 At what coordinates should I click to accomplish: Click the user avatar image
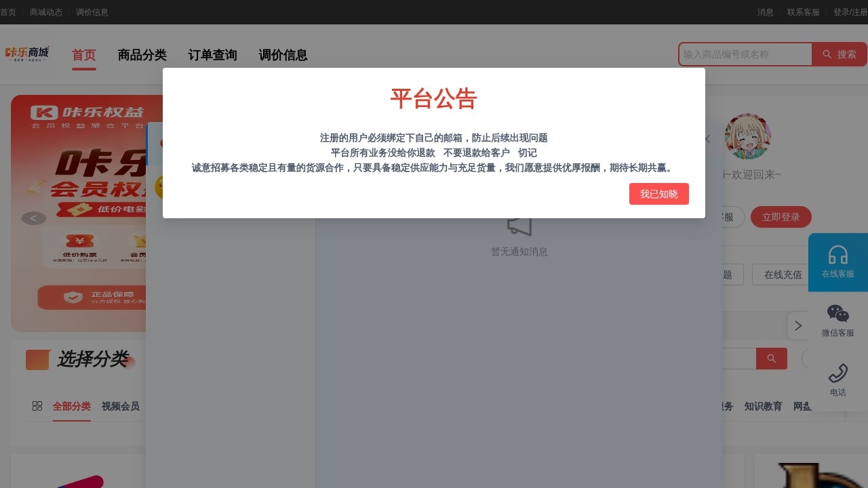click(x=747, y=136)
